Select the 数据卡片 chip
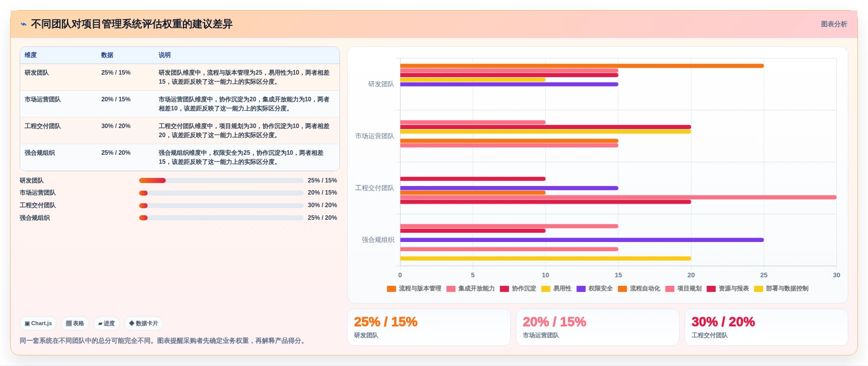Viewport: 868px width, 366px height. tap(144, 324)
